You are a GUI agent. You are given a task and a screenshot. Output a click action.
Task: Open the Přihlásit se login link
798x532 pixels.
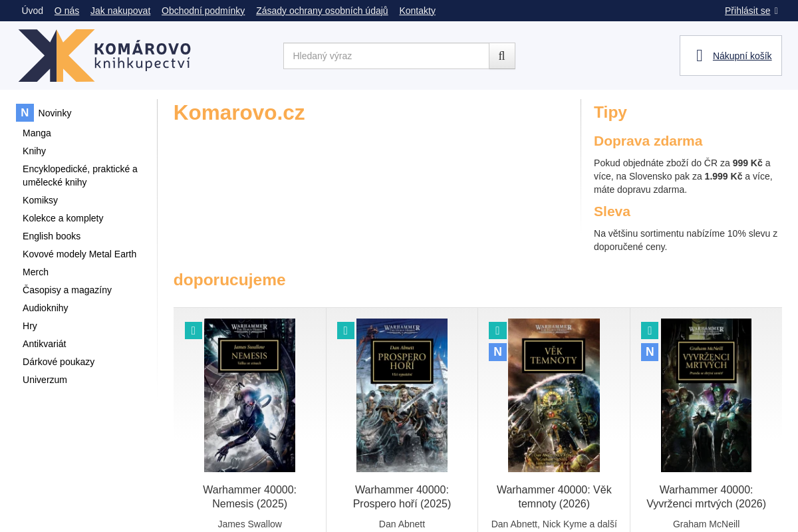point(747,11)
